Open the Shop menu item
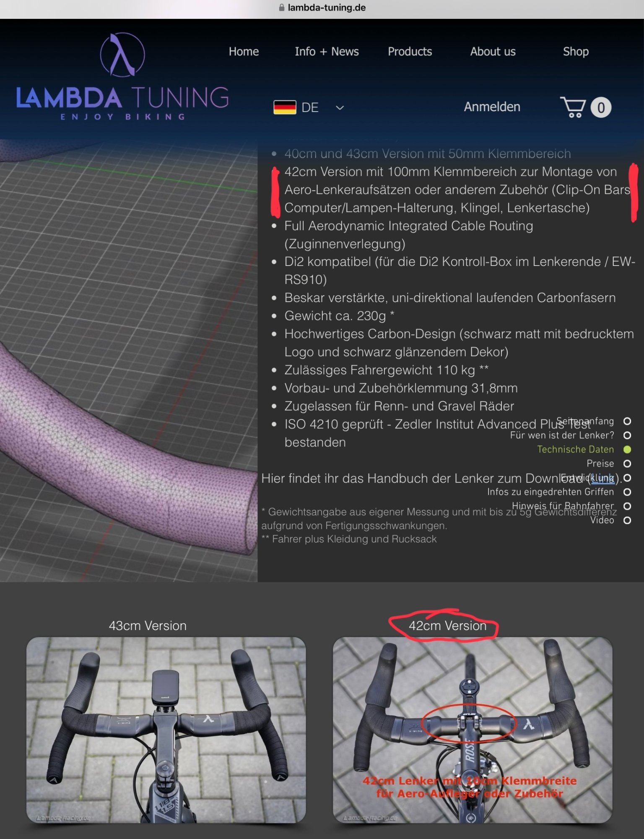Viewport: 644px width, 839px height. tap(576, 52)
